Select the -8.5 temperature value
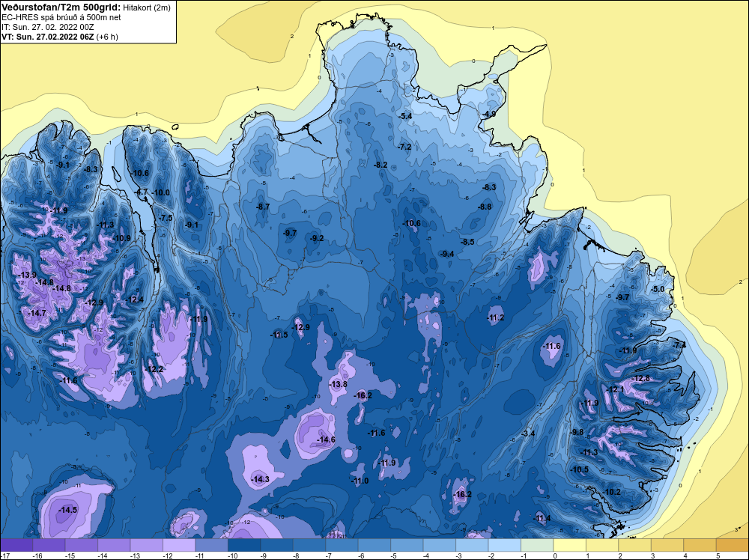The image size is (749, 560). coord(467,242)
